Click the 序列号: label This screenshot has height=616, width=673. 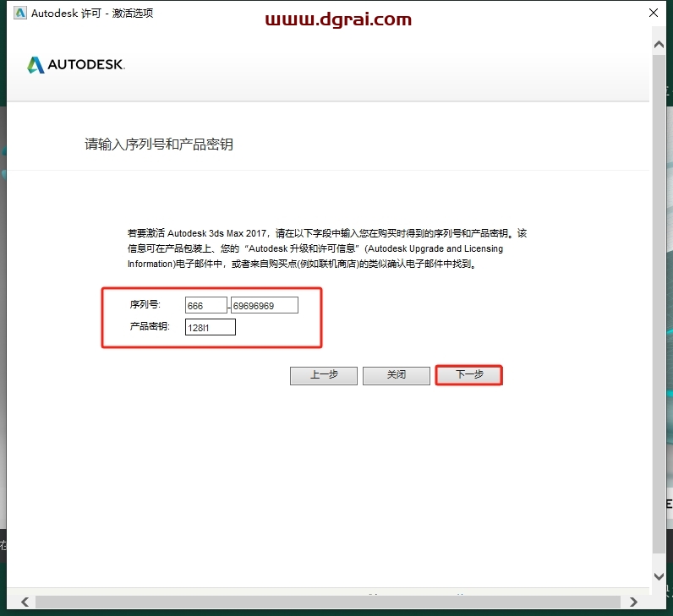pyautogui.click(x=145, y=304)
